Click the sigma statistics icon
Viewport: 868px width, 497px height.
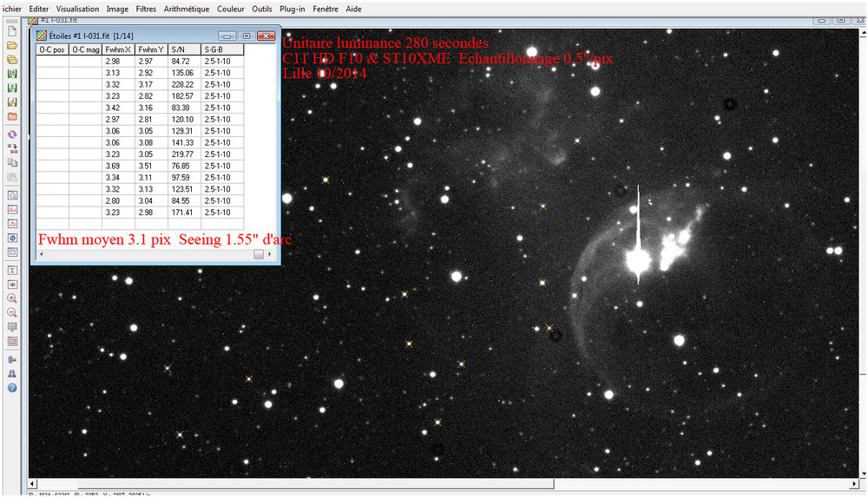point(12,270)
